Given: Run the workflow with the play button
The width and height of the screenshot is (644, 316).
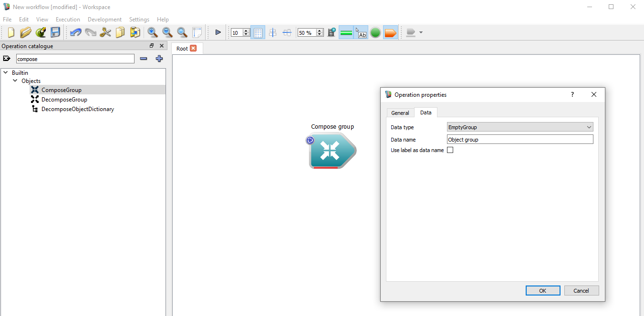Looking at the screenshot, I should pyautogui.click(x=218, y=32).
